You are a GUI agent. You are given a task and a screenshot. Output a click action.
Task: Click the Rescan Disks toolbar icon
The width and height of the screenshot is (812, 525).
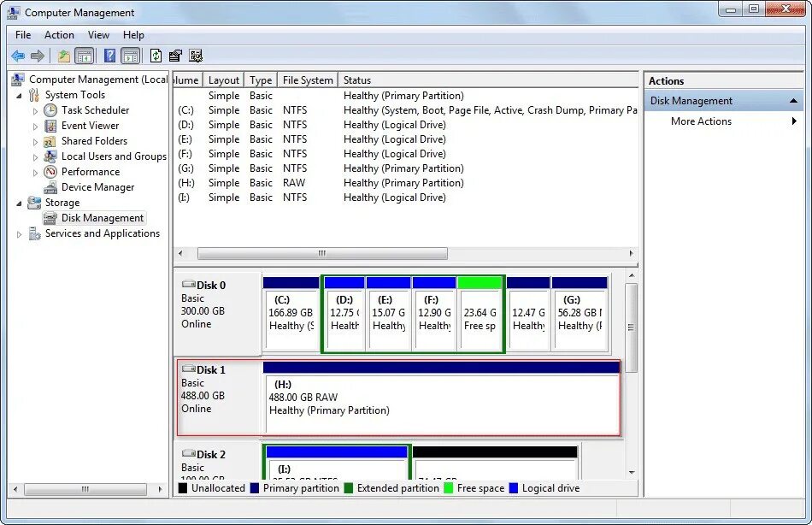click(196, 55)
